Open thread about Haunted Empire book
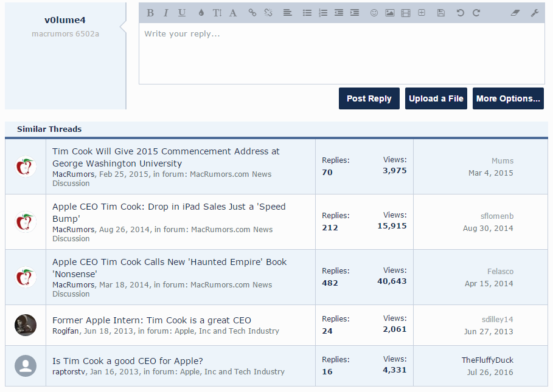Viewport: 553px width, 392px height. [170, 268]
